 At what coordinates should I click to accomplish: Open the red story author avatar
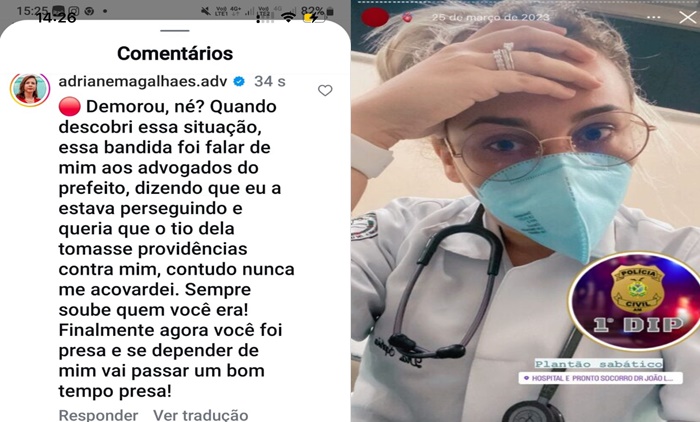pyautogui.click(x=375, y=17)
